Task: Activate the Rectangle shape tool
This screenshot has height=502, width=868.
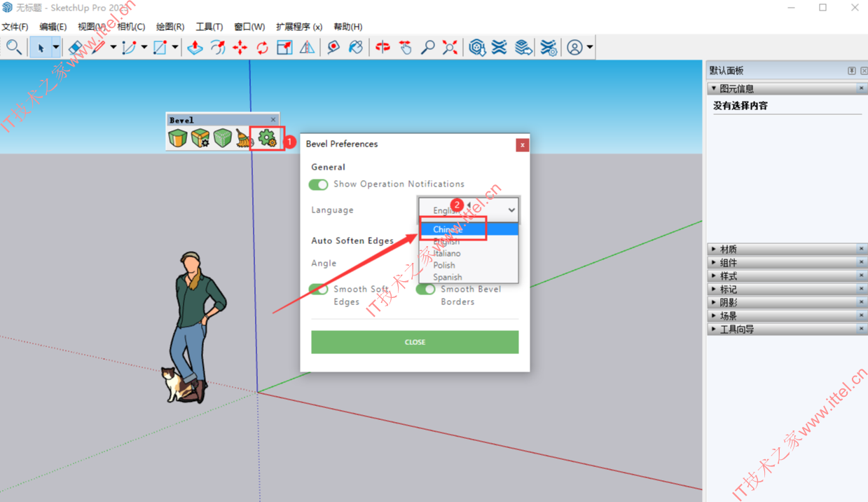Action: pos(160,48)
